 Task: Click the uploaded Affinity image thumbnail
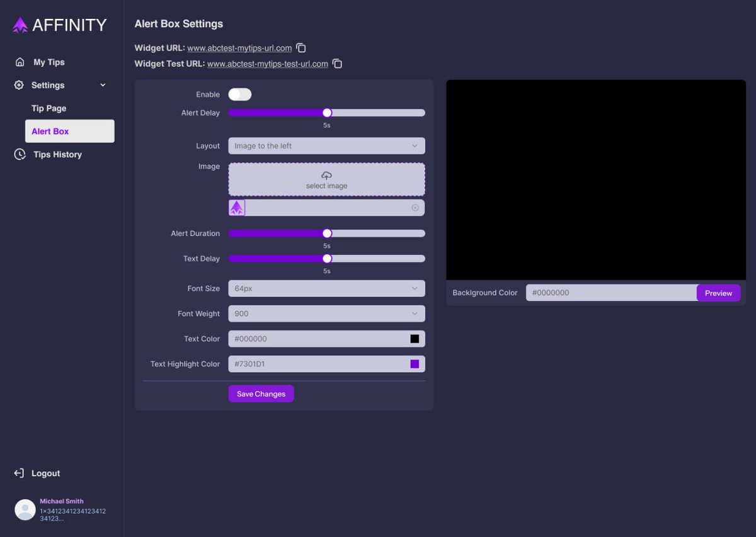point(236,207)
